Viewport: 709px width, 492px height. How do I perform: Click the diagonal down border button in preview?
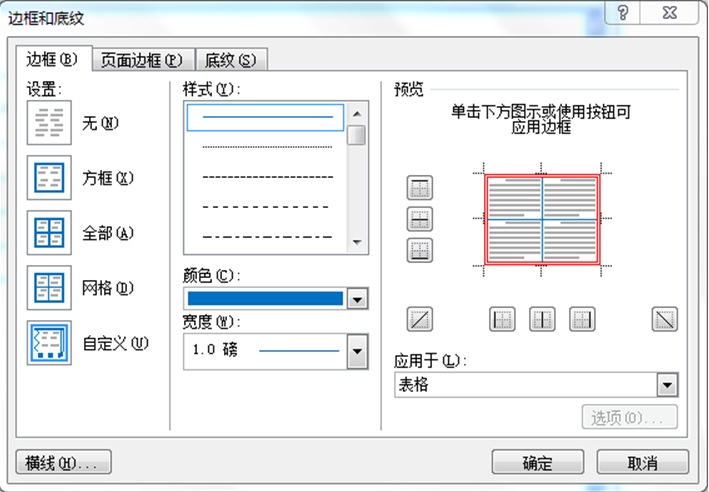point(664,319)
